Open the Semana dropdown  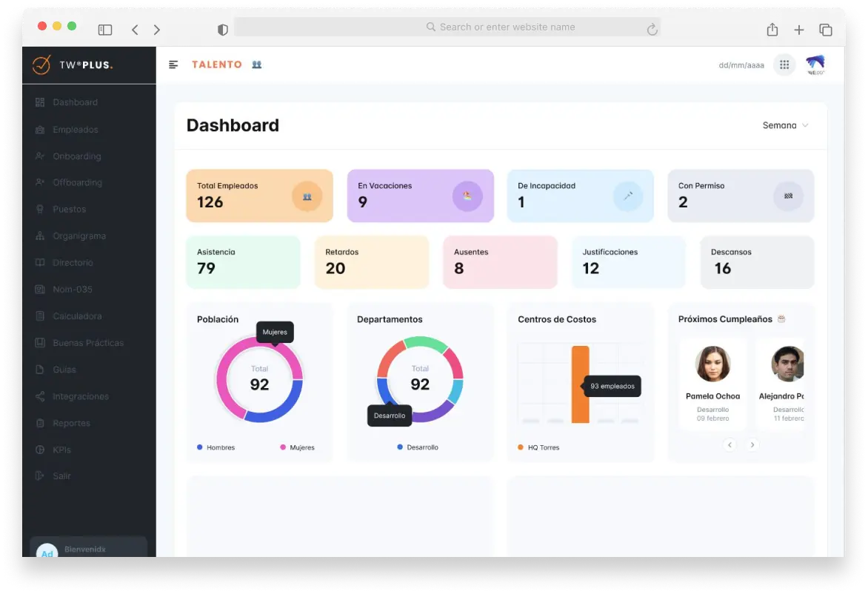coord(784,125)
